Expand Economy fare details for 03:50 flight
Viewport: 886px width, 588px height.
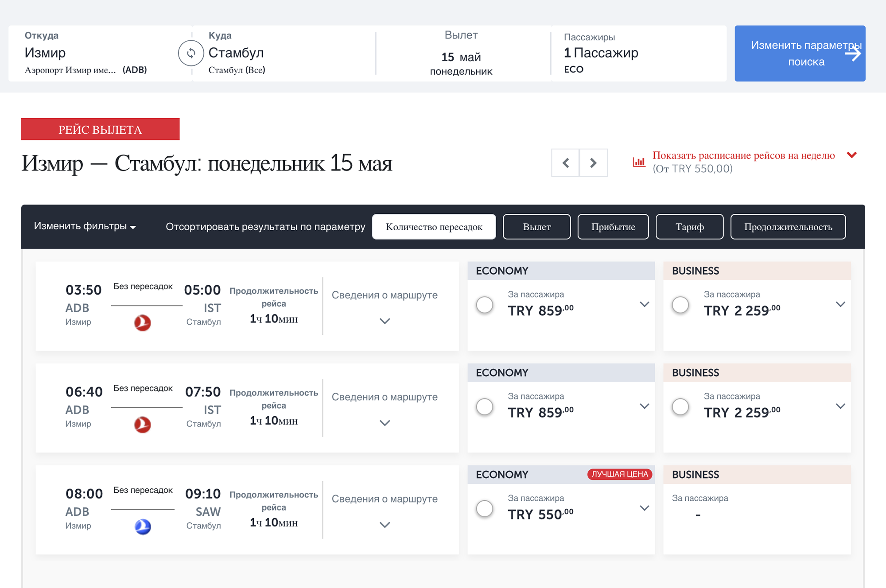[x=645, y=304]
